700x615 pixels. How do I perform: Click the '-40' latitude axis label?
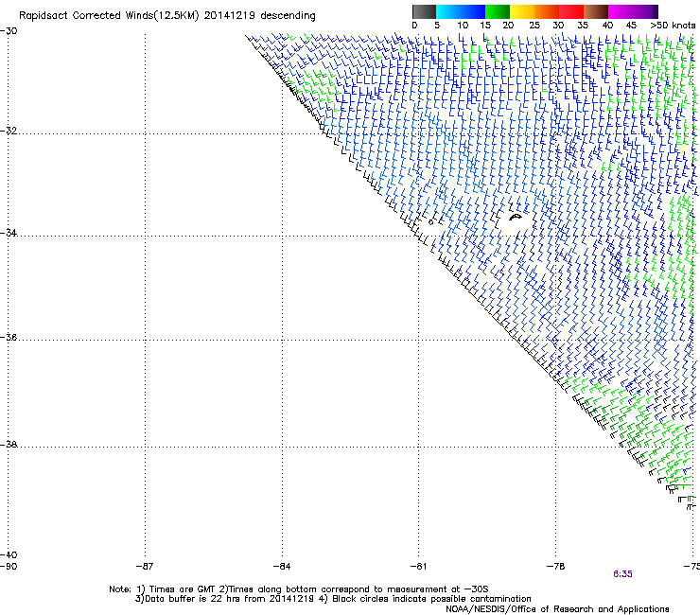pos(9,554)
